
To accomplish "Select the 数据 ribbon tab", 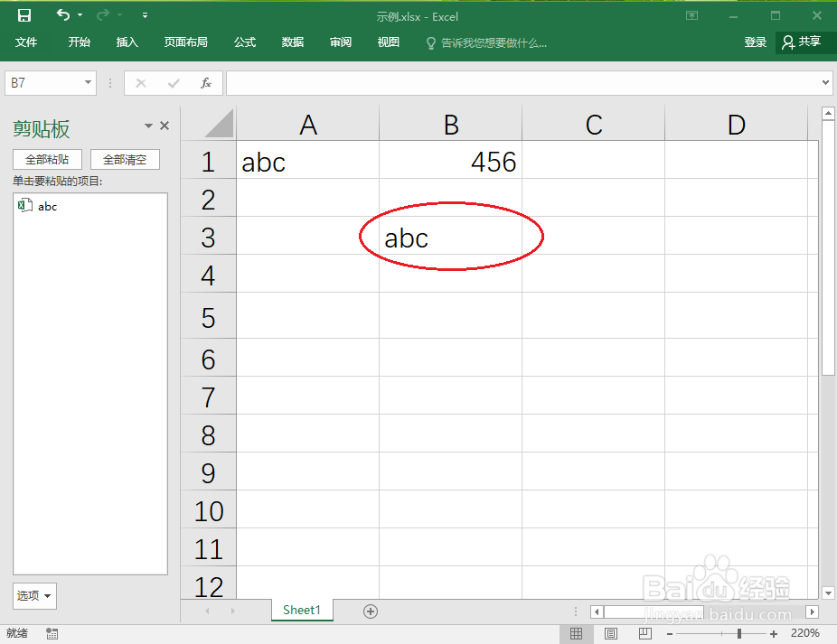I will (292, 42).
